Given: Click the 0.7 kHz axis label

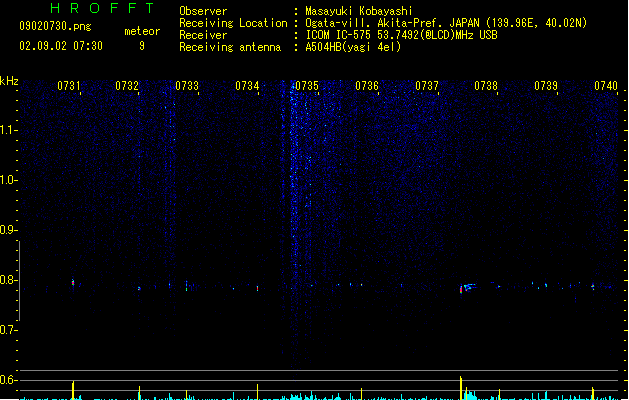Looking at the screenshot, I should 8,330.
